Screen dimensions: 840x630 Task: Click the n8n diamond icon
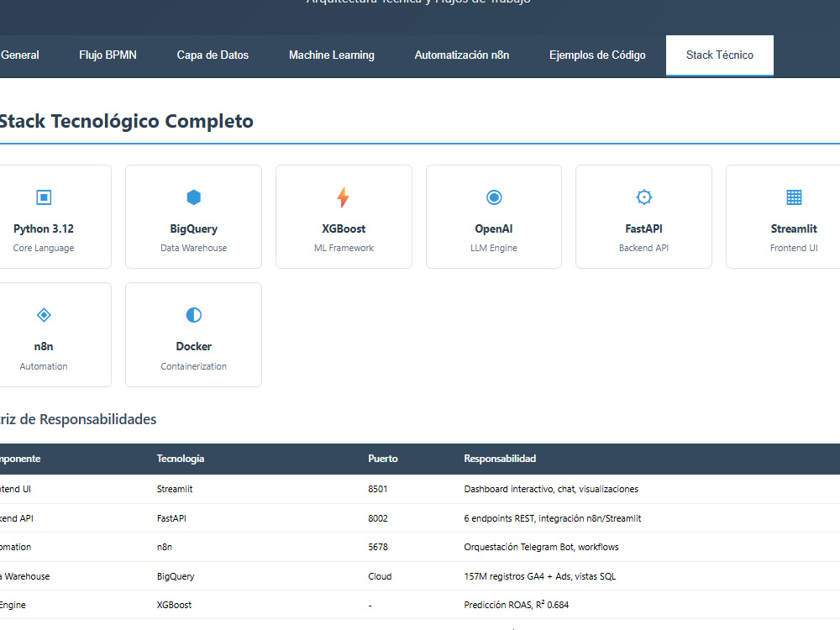[x=44, y=315]
